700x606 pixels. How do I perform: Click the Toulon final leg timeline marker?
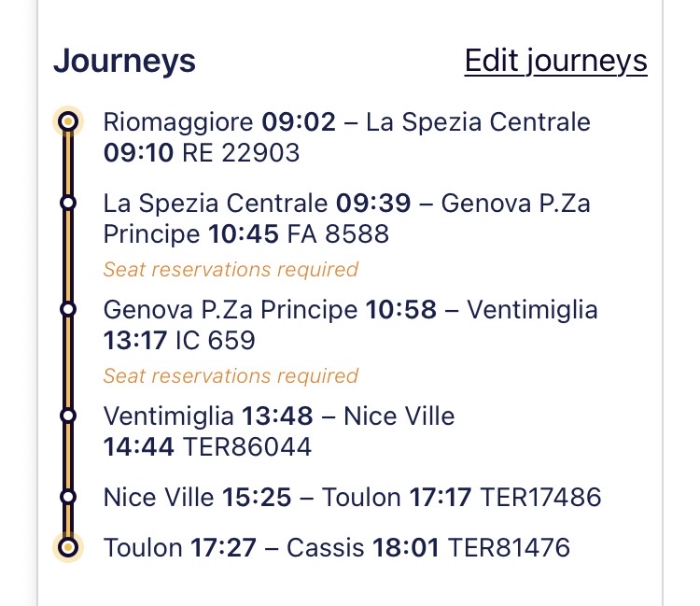coord(67,546)
